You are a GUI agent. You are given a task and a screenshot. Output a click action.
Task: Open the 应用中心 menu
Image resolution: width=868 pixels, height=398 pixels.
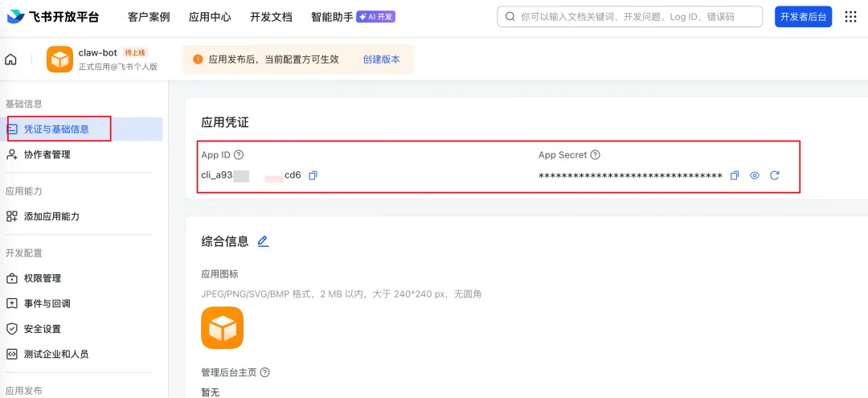point(210,17)
